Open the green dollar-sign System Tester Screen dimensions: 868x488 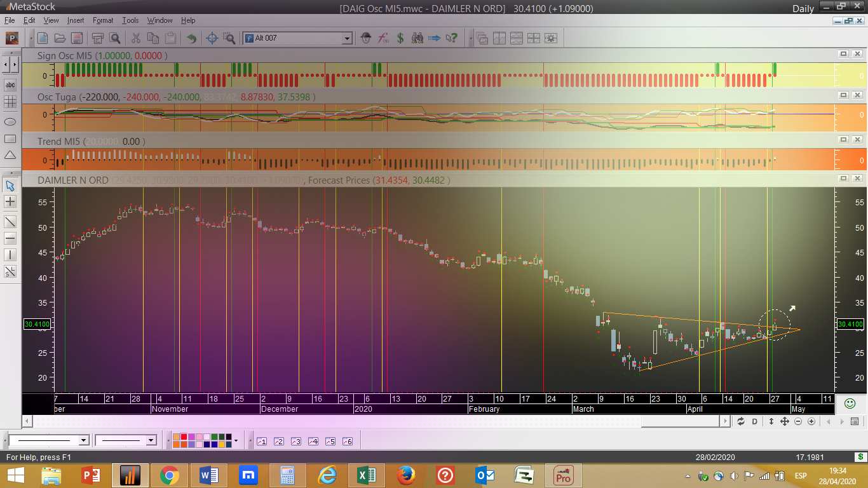pos(400,38)
